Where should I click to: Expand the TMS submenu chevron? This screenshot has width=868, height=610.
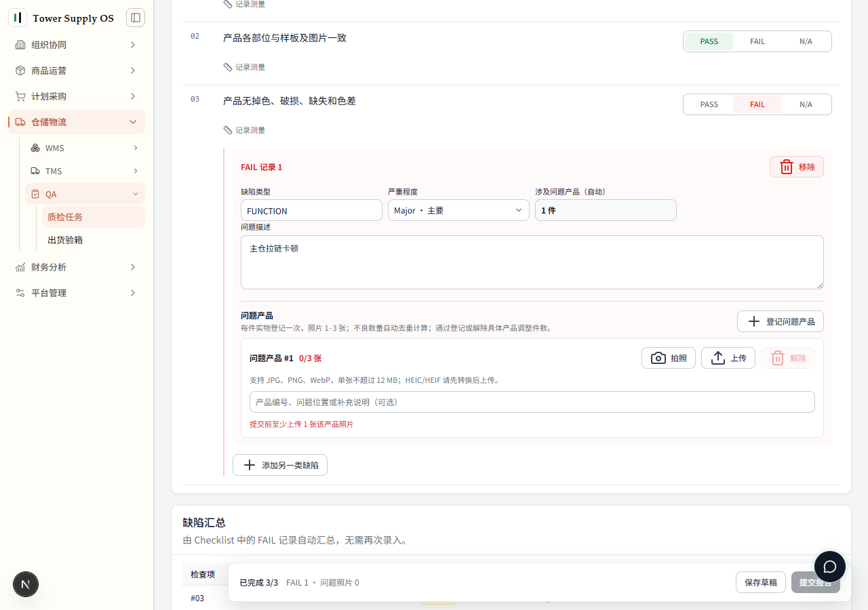pyautogui.click(x=136, y=171)
